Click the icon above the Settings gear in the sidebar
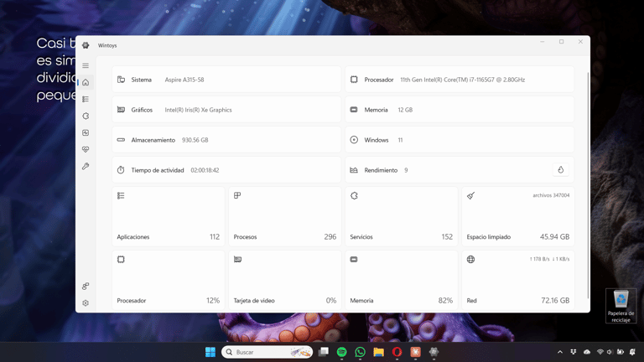The height and width of the screenshot is (362, 644). 86,286
